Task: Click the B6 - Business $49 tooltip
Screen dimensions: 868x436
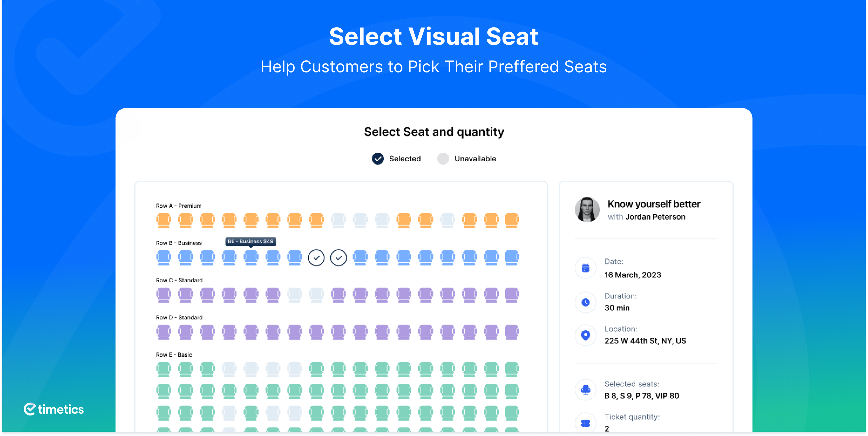Action: click(251, 241)
